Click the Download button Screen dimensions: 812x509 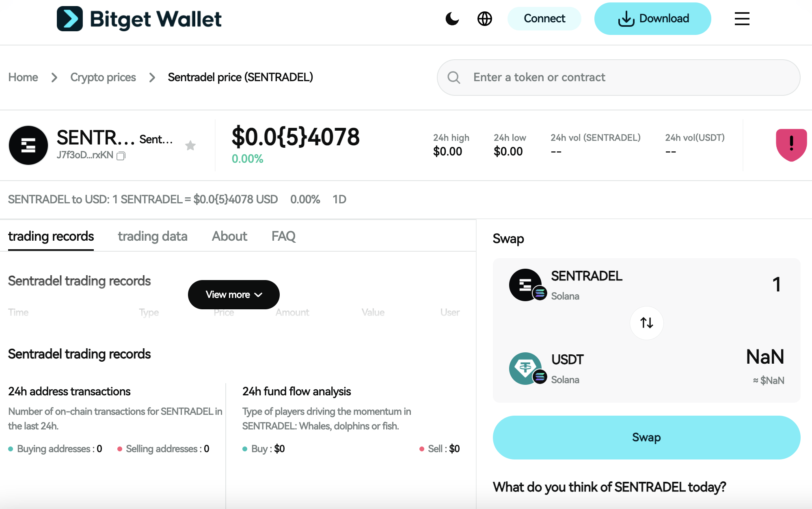[x=652, y=19]
